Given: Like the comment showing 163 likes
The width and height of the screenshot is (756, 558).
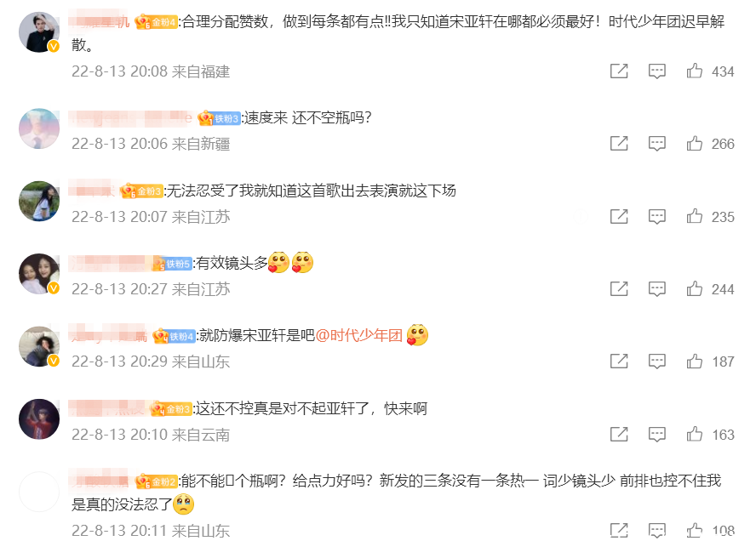Looking at the screenshot, I should [695, 434].
